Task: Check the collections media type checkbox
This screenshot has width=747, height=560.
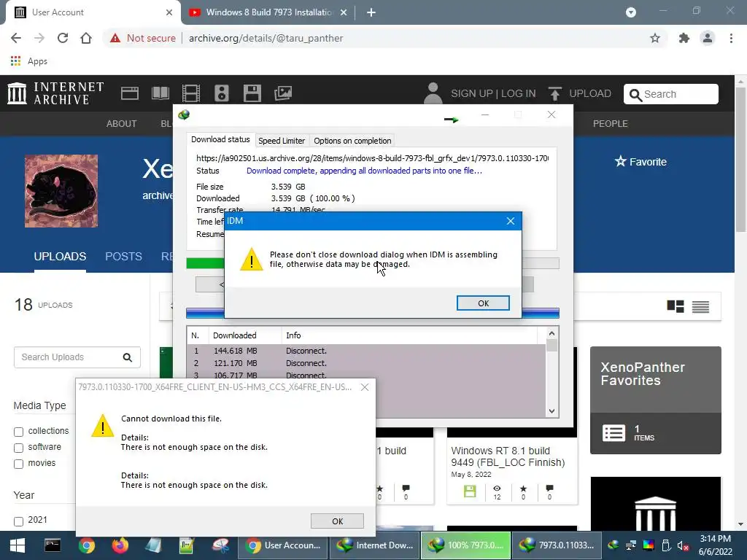Action: (x=18, y=432)
